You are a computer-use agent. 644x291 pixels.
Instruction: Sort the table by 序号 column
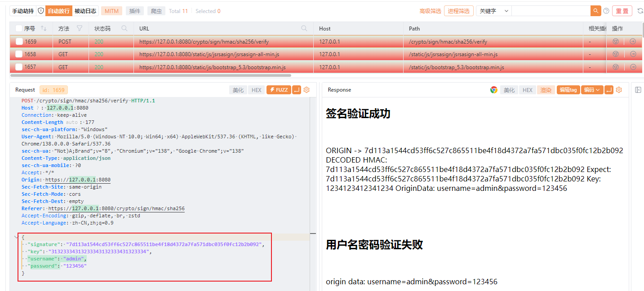pos(44,28)
